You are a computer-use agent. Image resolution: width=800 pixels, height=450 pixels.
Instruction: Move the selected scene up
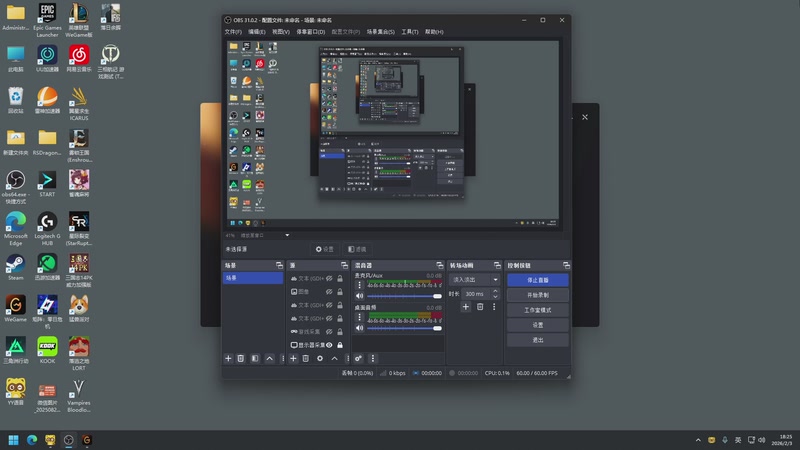point(269,359)
